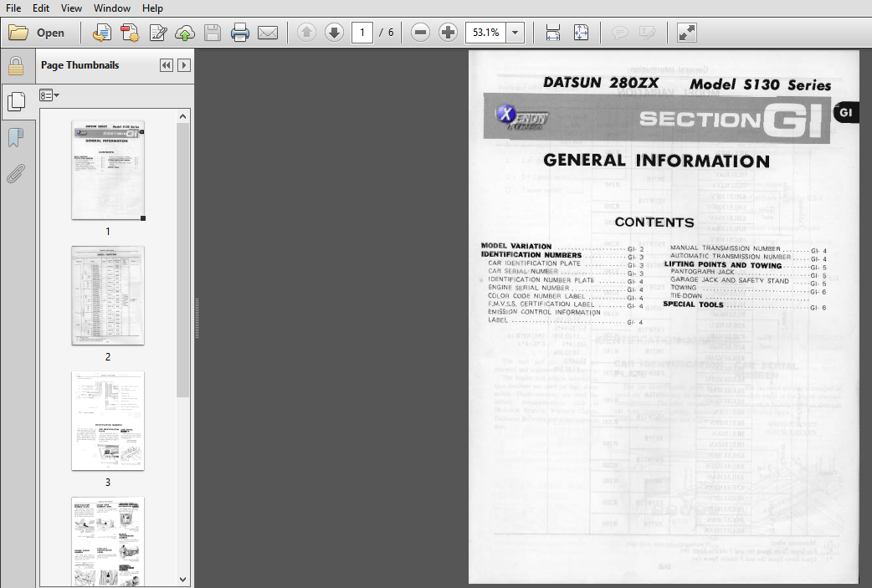The image size is (872, 588).
Task: Select page 4 thumbnail
Action: tap(108, 542)
